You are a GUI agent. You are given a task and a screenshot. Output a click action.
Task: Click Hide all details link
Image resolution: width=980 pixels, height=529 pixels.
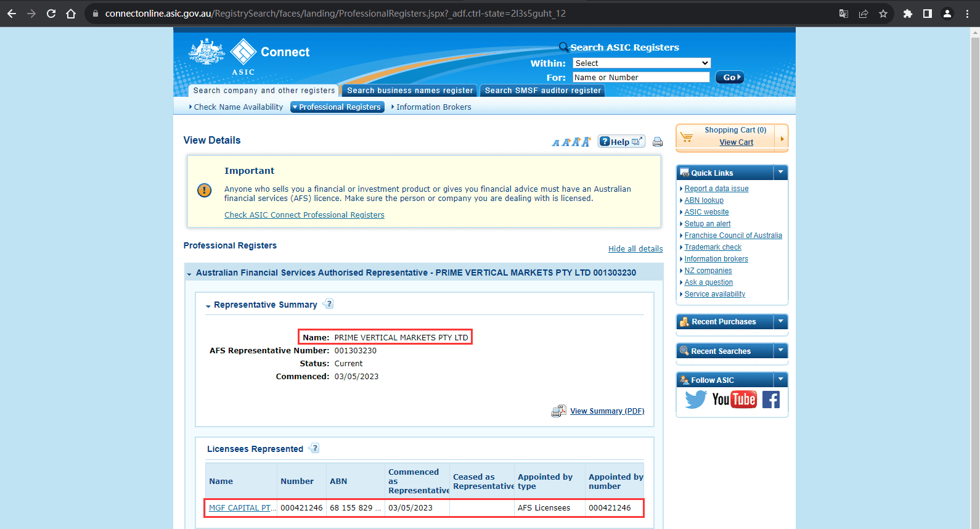(x=635, y=248)
